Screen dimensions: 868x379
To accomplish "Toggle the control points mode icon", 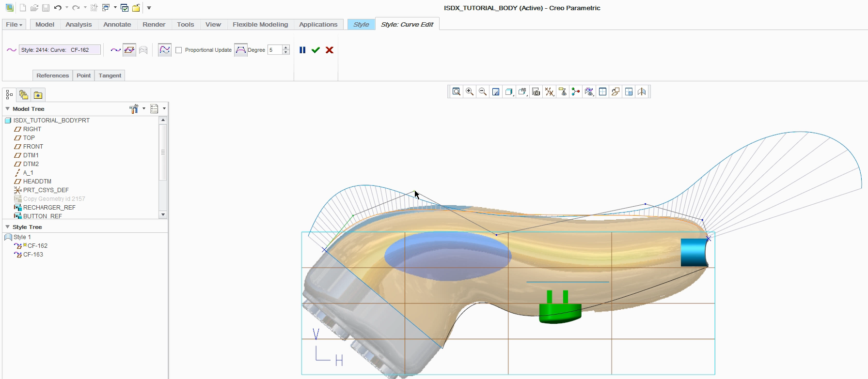I will pos(165,50).
